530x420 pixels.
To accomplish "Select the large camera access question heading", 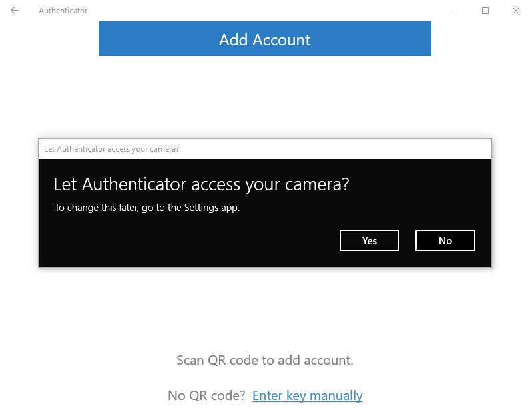I will coord(201,184).
